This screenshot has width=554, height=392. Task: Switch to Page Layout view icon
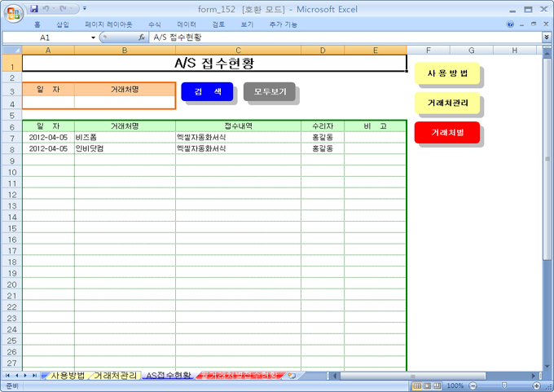click(426, 385)
